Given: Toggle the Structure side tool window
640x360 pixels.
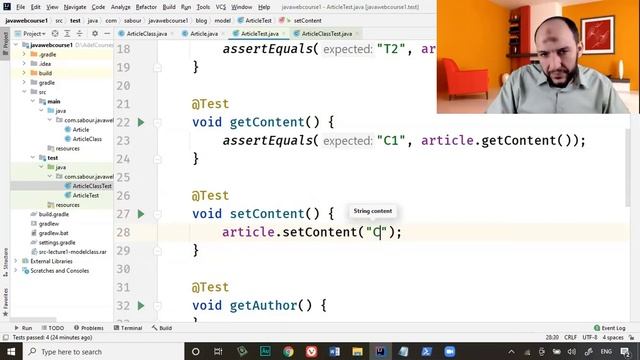Looking at the screenshot, I should coord(5,262).
